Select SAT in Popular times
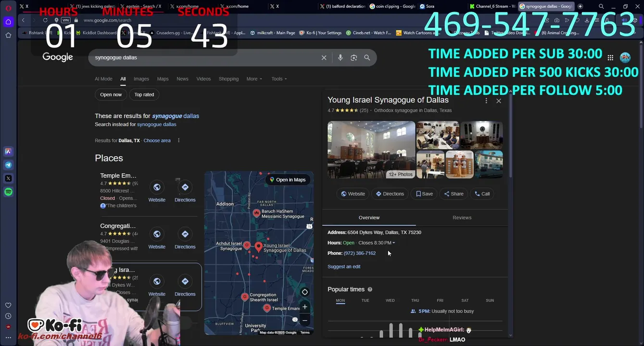The height and width of the screenshot is (346, 644). [x=465, y=300]
